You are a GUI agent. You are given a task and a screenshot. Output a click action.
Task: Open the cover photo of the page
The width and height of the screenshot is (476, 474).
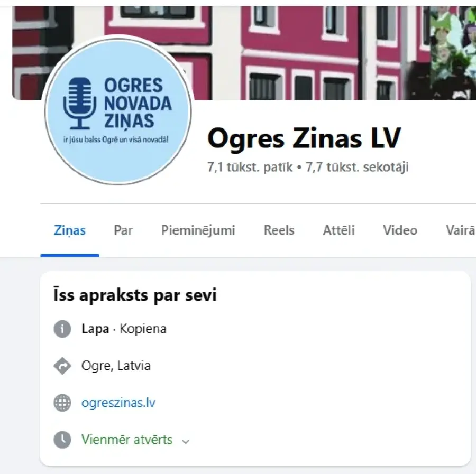pos(304,53)
